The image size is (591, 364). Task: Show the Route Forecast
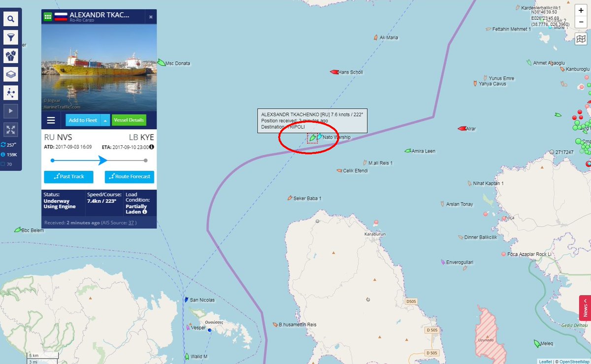(130, 176)
